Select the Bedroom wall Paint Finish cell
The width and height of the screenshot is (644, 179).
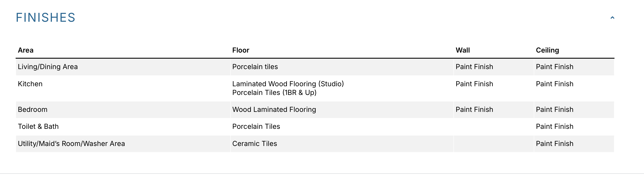point(474,109)
